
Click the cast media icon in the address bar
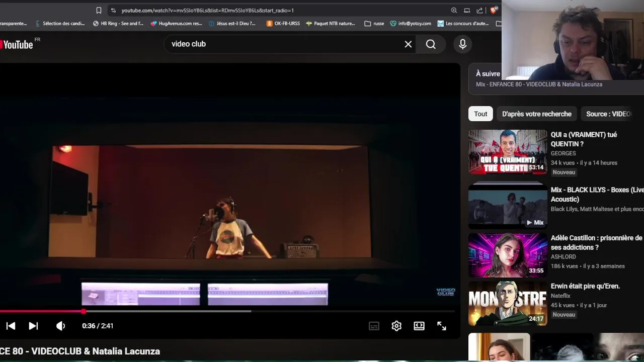point(467,10)
